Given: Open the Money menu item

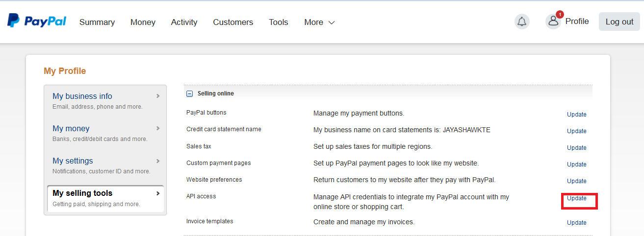Looking at the screenshot, I should pos(143,22).
